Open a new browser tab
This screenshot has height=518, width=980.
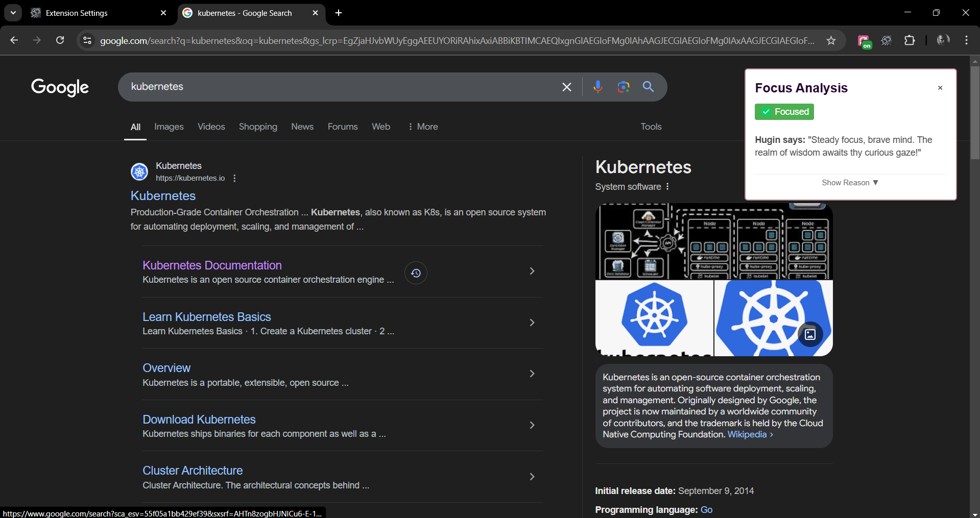tap(339, 13)
